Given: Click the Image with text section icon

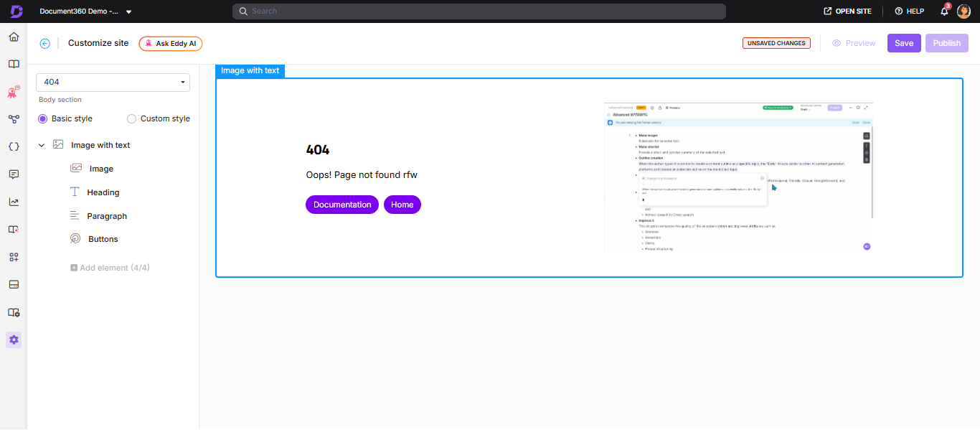Looking at the screenshot, I should pyautogui.click(x=58, y=144).
